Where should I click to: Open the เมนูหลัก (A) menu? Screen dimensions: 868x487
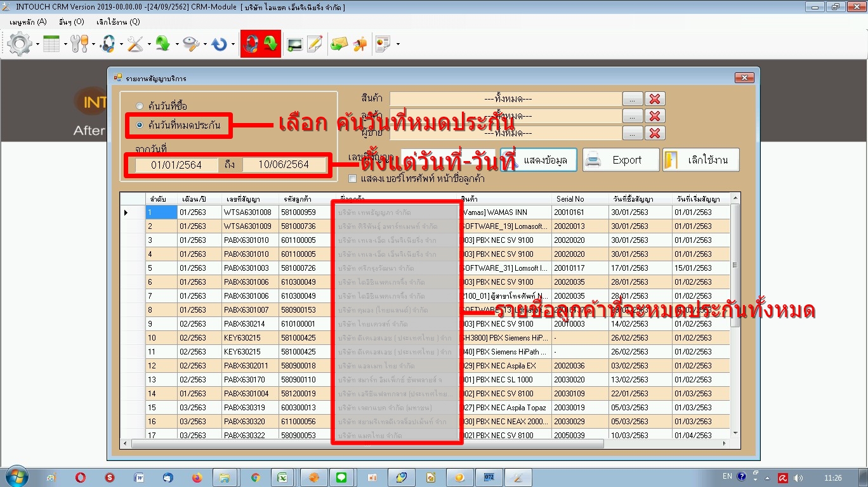[28, 22]
